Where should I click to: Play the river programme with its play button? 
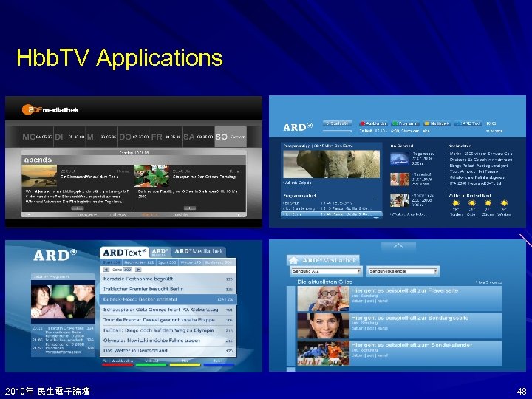click(x=78, y=208)
